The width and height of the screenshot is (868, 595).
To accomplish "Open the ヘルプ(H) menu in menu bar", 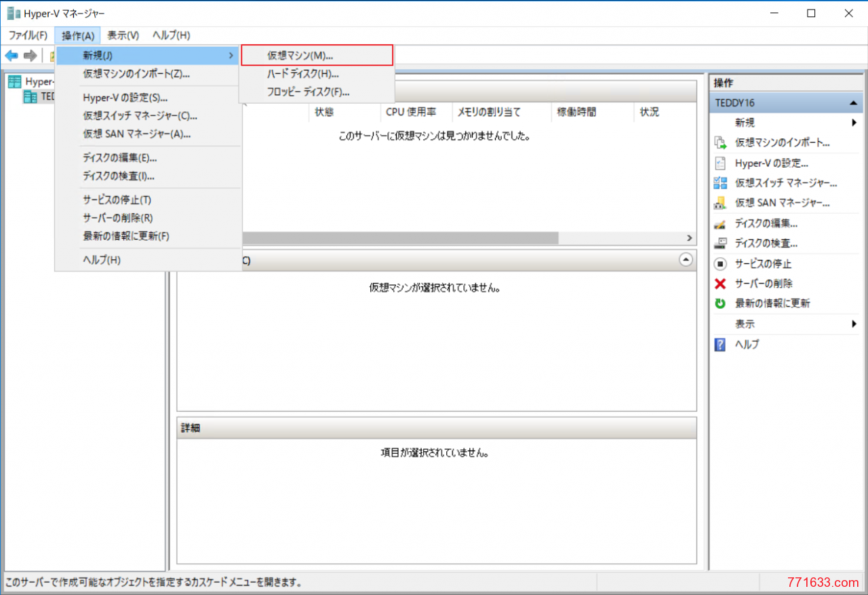I will 171,35.
